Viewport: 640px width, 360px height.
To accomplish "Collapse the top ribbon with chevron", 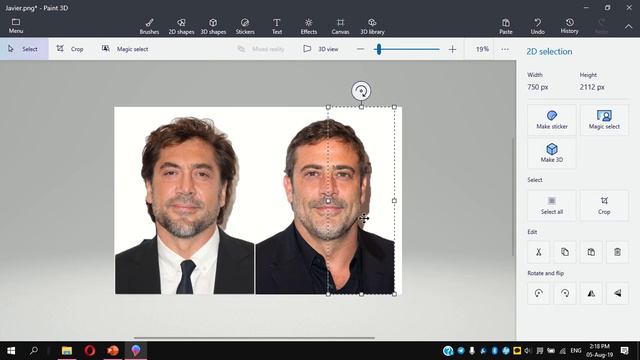I will click(x=629, y=27).
